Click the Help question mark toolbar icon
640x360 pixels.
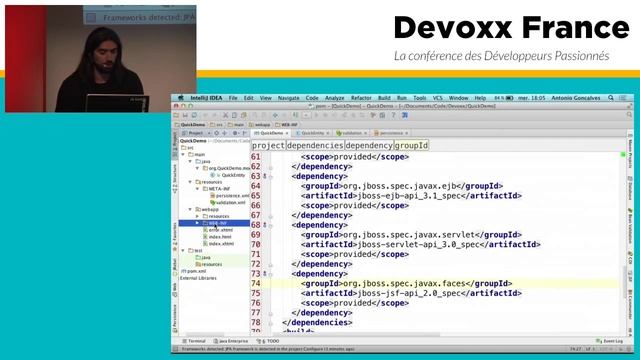pos(393,116)
